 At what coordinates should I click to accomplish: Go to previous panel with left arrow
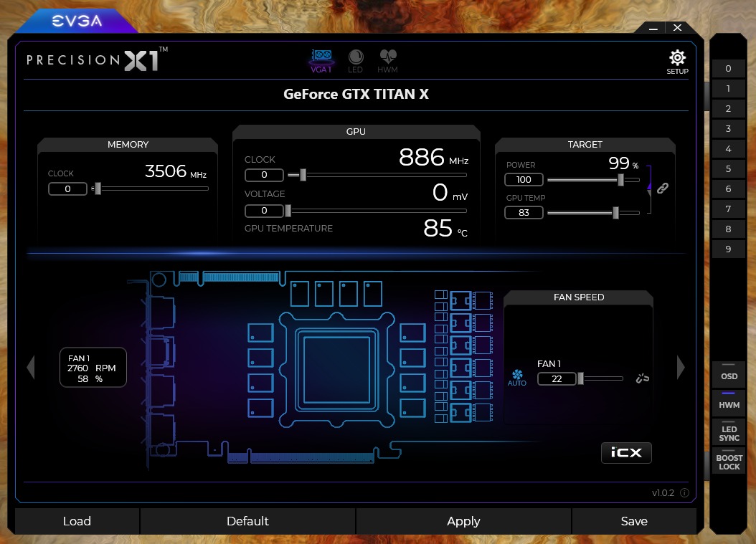pos(30,368)
